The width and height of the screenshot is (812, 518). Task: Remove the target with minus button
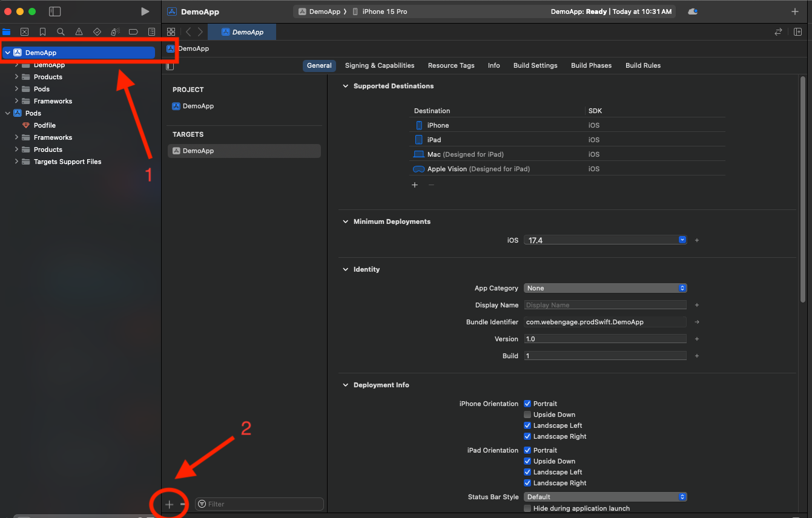[182, 504]
